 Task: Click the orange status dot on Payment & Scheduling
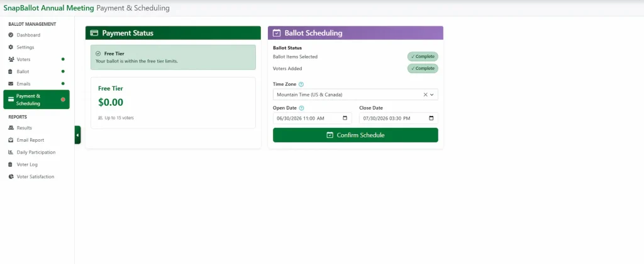63,100
